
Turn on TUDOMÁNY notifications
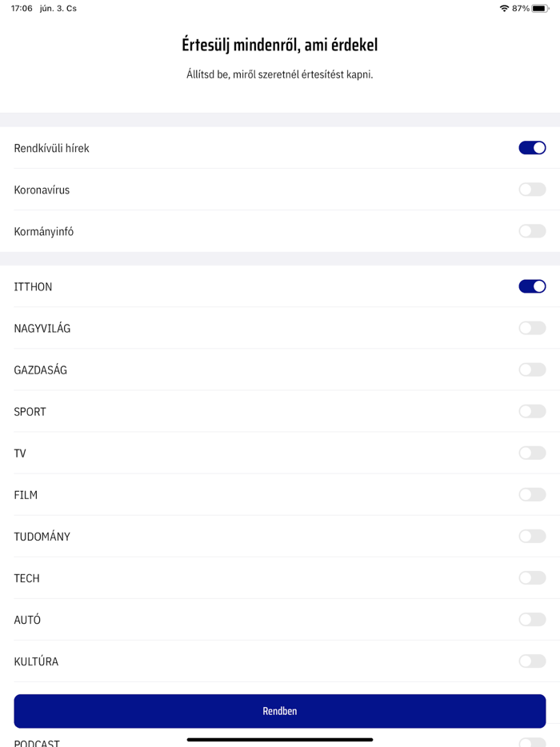tap(532, 536)
